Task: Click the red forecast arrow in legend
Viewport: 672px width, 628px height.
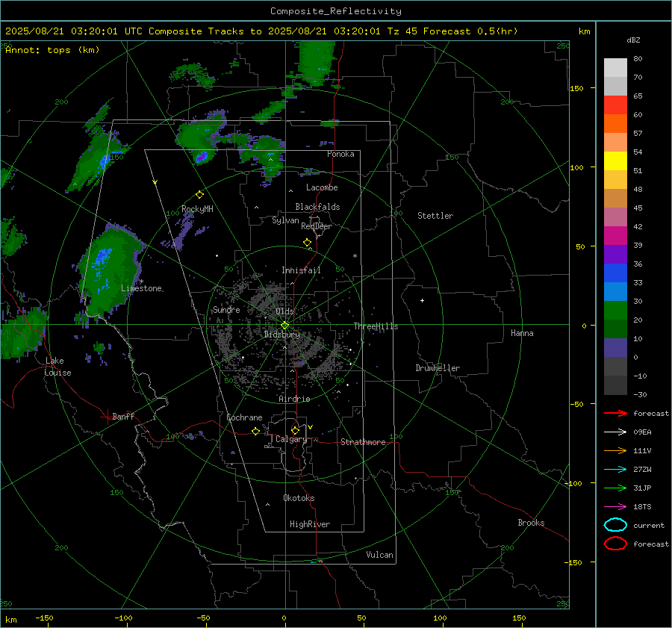Action: pos(615,413)
